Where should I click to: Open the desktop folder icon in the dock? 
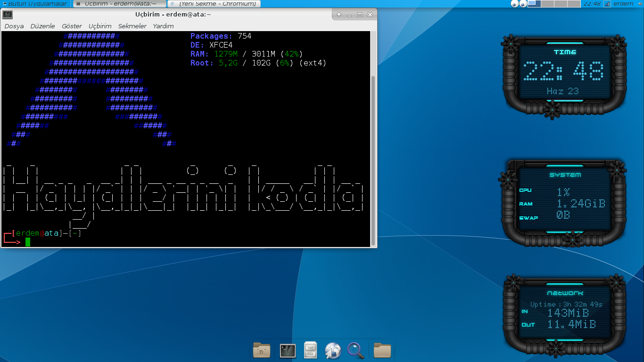pyautogui.click(x=262, y=350)
